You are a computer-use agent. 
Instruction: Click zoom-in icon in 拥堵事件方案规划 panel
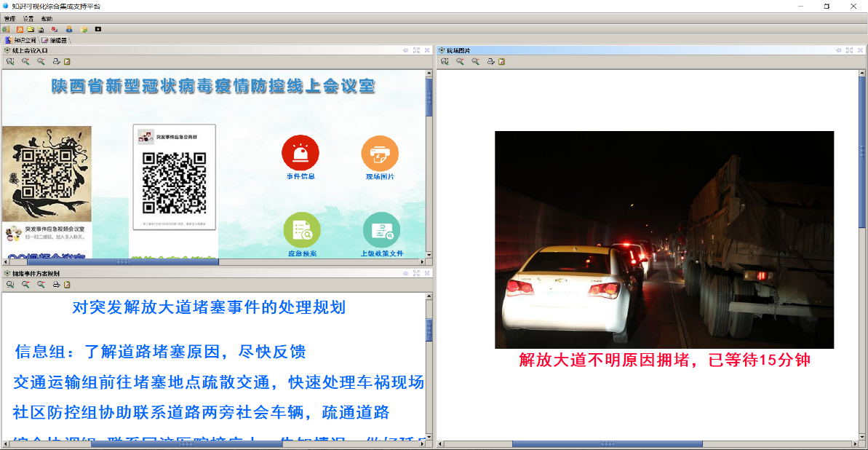[x=25, y=285]
